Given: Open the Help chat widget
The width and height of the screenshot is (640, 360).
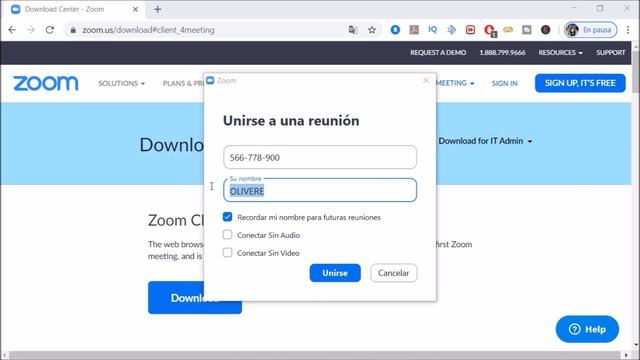Looking at the screenshot, I should click(x=587, y=329).
